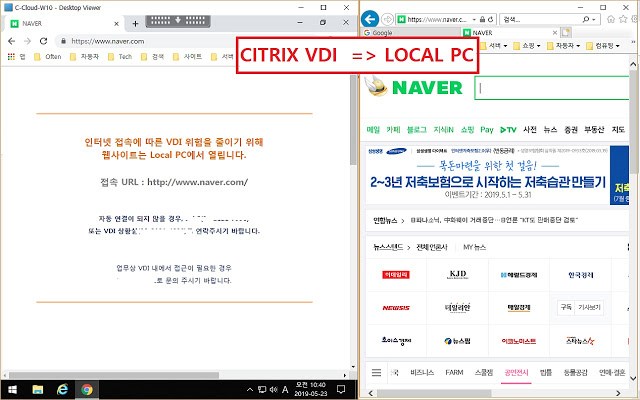
Task: Show hidden tray icons in VDI taskbar
Action: coord(250,390)
